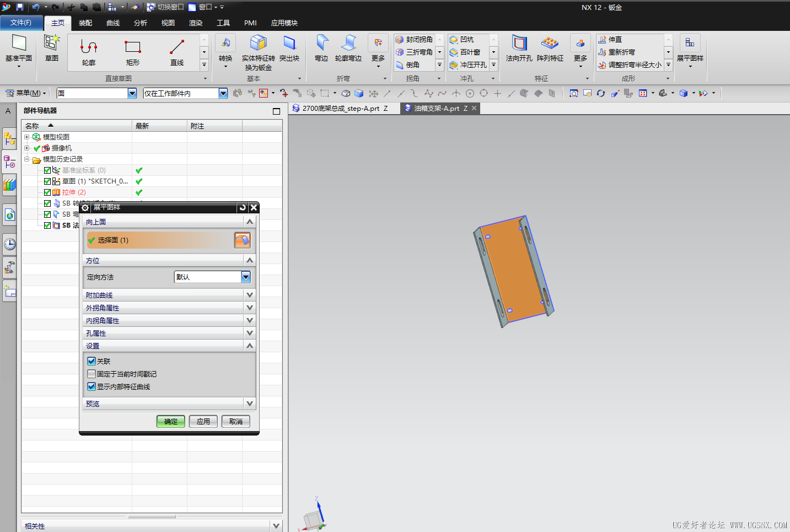The width and height of the screenshot is (790, 532).
Task: Click the 伸直 unbend tool
Action: 610,40
